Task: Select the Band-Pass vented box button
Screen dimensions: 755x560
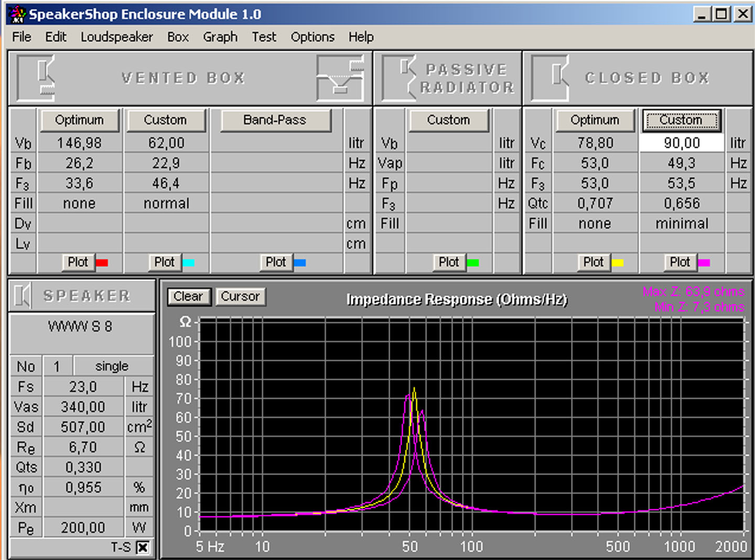Action: click(275, 120)
